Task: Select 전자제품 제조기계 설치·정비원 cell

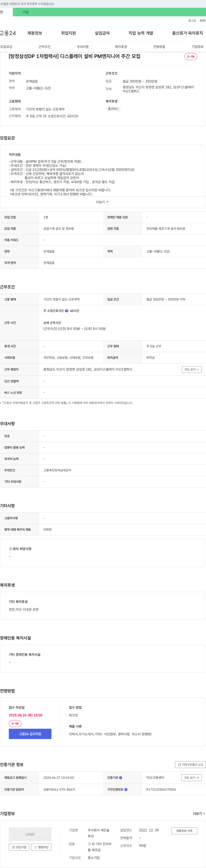Action: click(x=166, y=229)
